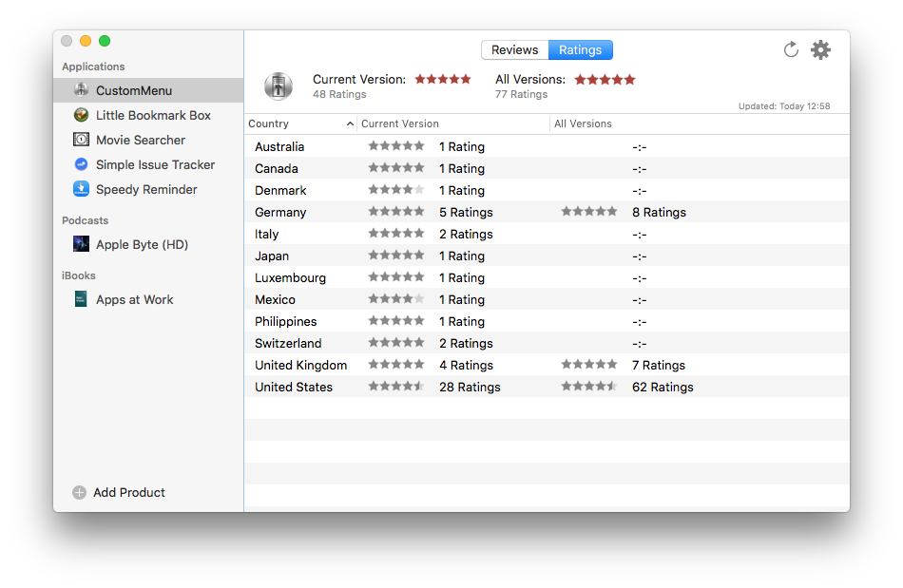Click Mexico's current version stars
The image size is (903, 588).
click(396, 298)
